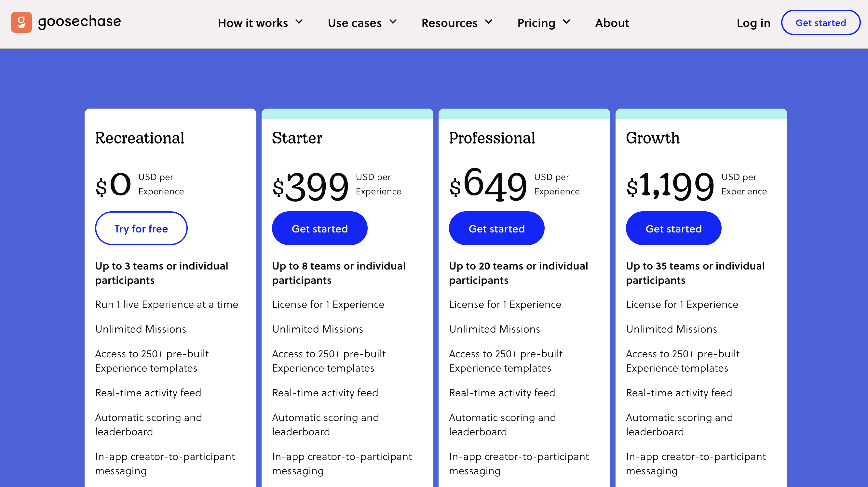Click the header Get started button
The width and height of the screenshot is (868, 487).
(821, 22)
